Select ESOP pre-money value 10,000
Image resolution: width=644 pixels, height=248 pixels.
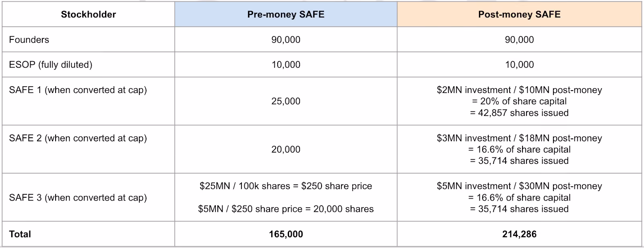click(x=286, y=64)
